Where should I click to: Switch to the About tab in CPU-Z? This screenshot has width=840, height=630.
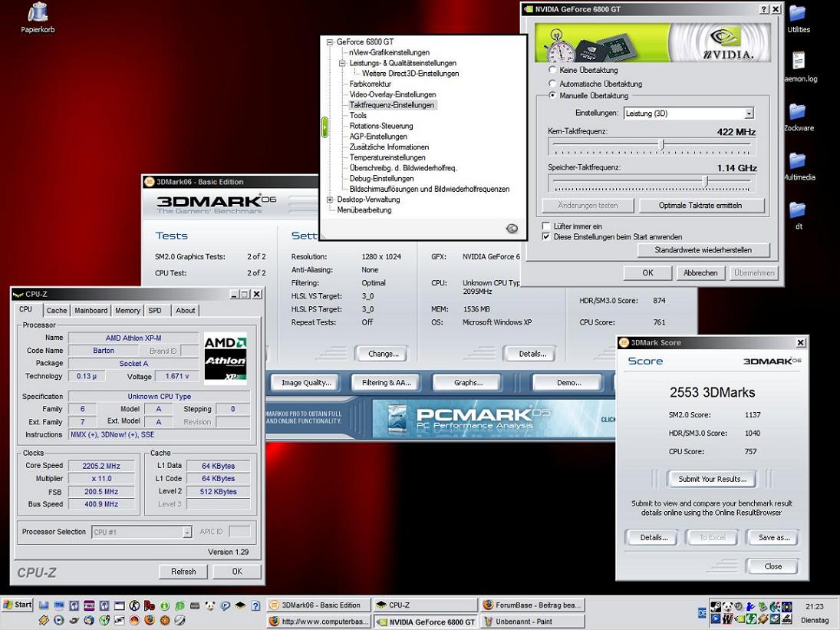click(186, 310)
